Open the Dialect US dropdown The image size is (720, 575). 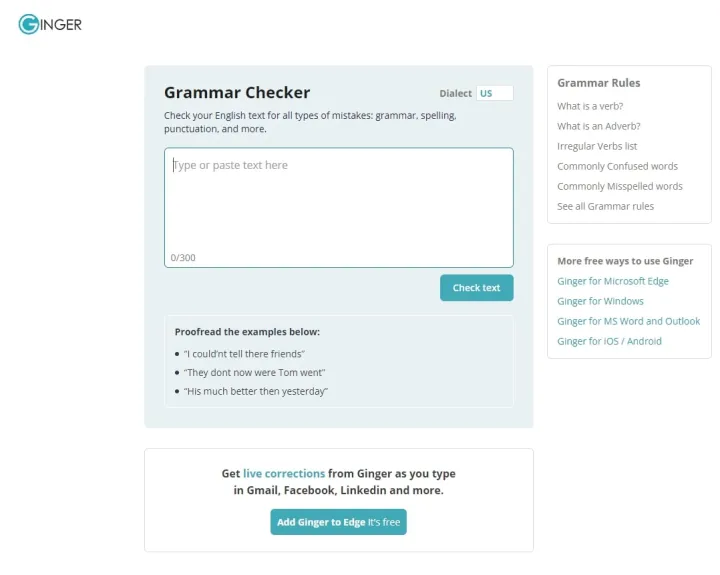tap(495, 93)
